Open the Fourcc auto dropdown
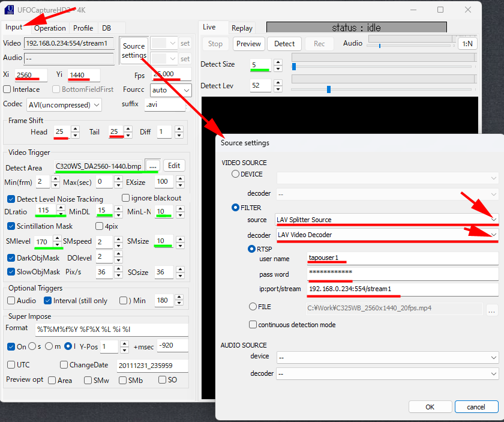Image resolution: width=504 pixels, height=422 pixels. click(186, 90)
